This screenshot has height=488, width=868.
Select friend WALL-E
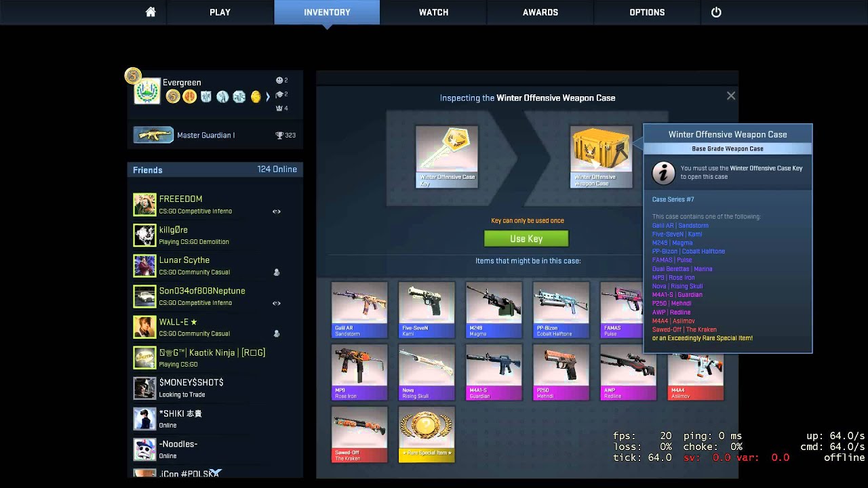(215, 327)
